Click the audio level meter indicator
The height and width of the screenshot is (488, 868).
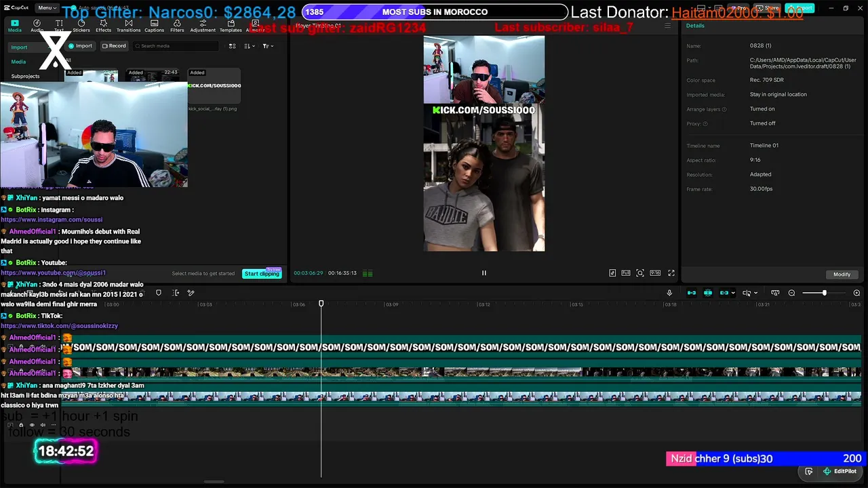click(368, 274)
